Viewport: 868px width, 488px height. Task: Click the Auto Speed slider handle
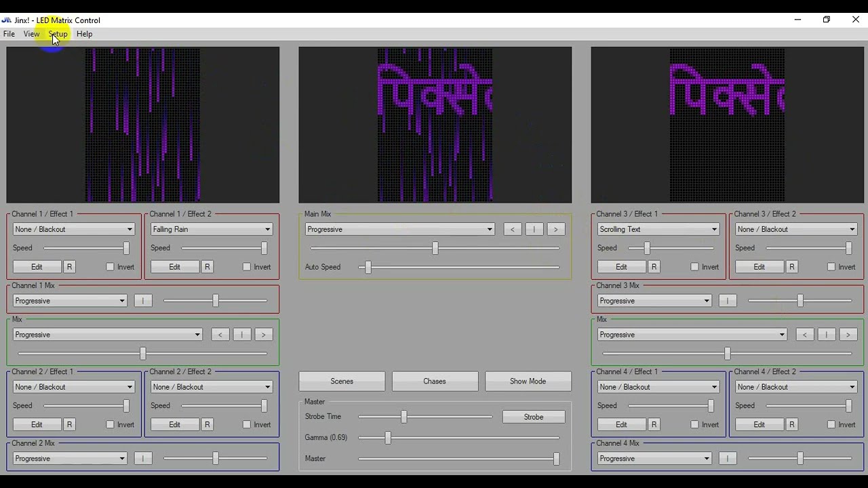point(368,267)
